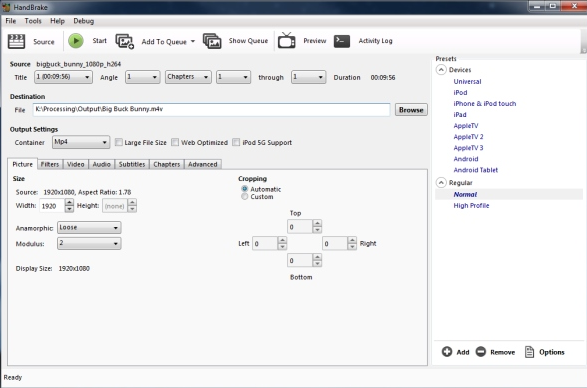The image size is (587, 388).
Task: Click the Bottom crop value field
Action: [x=299, y=260]
